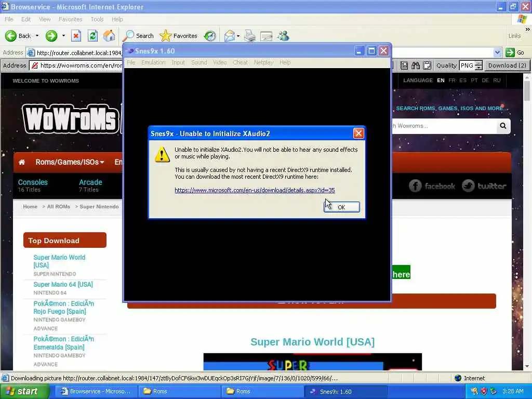This screenshot has width=532, height=399.
Task: Open the Mail dropdown arrow
Action: click(x=238, y=36)
